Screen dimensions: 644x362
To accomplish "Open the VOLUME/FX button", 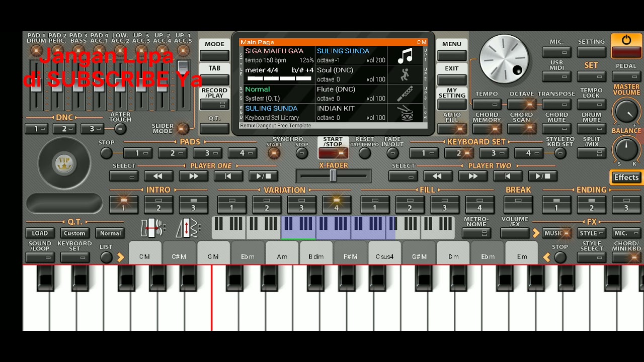I will tap(515, 233).
